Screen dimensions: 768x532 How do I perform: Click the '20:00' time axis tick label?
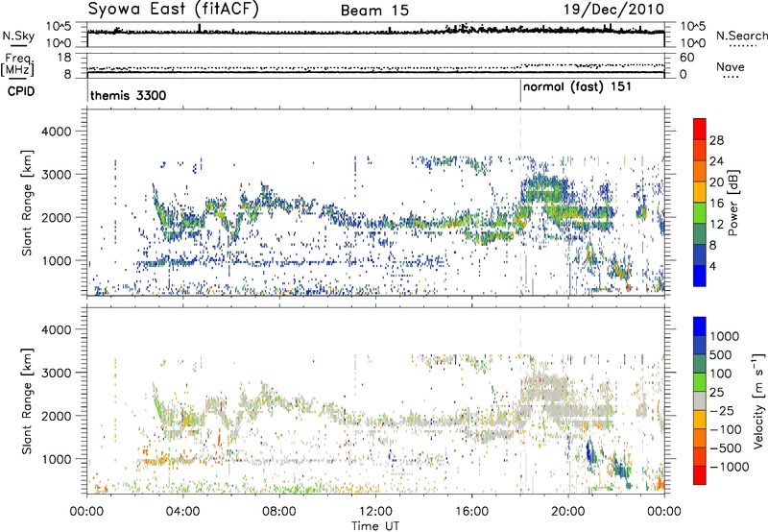(568, 512)
